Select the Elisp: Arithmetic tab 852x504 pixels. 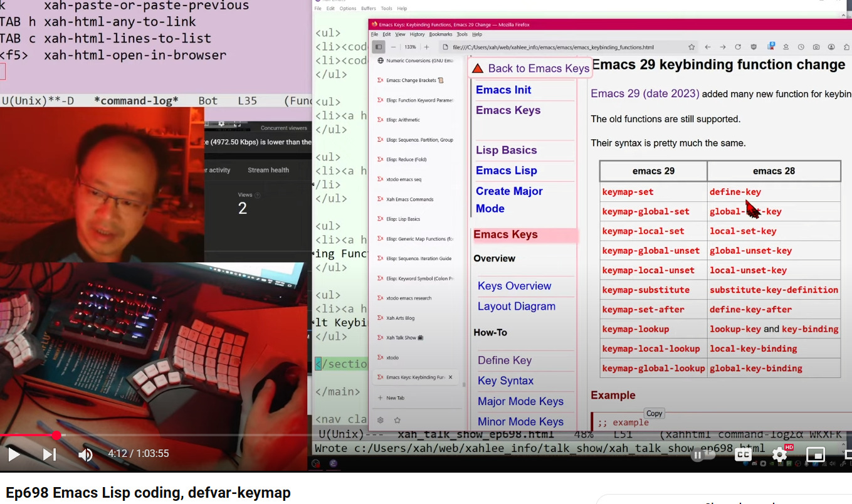tap(416, 120)
